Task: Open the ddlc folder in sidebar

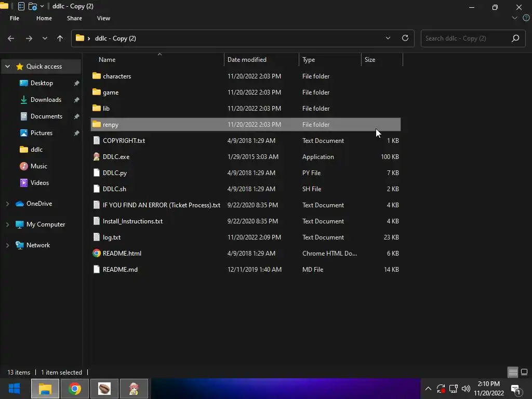Action: tap(36, 150)
